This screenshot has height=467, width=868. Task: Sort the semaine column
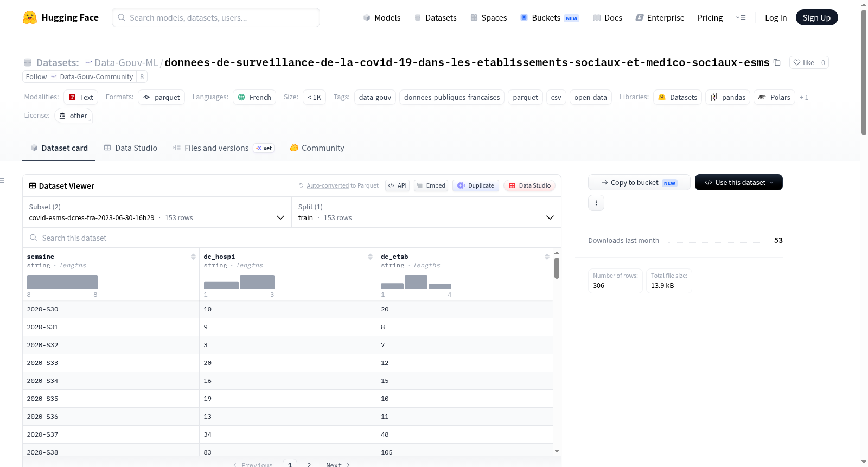click(193, 257)
